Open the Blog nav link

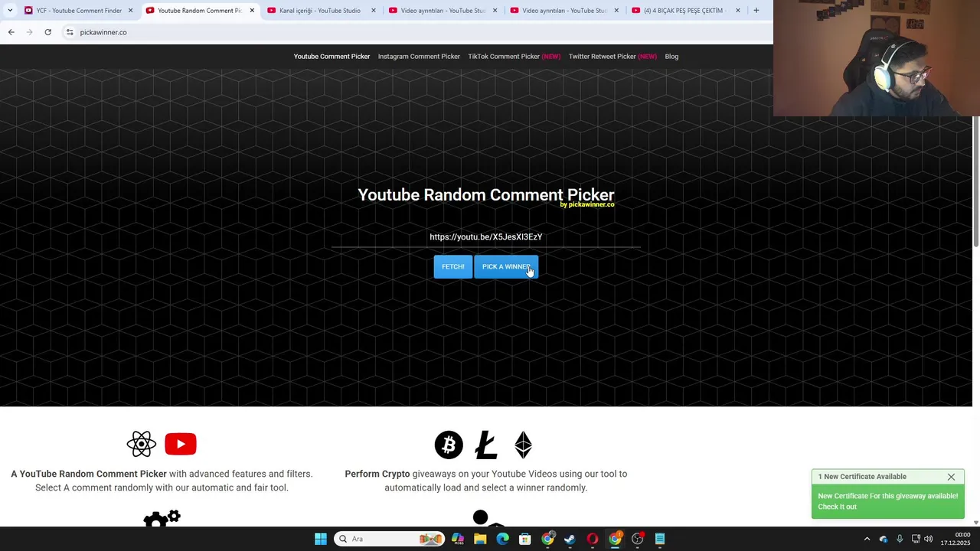point(671,56)
